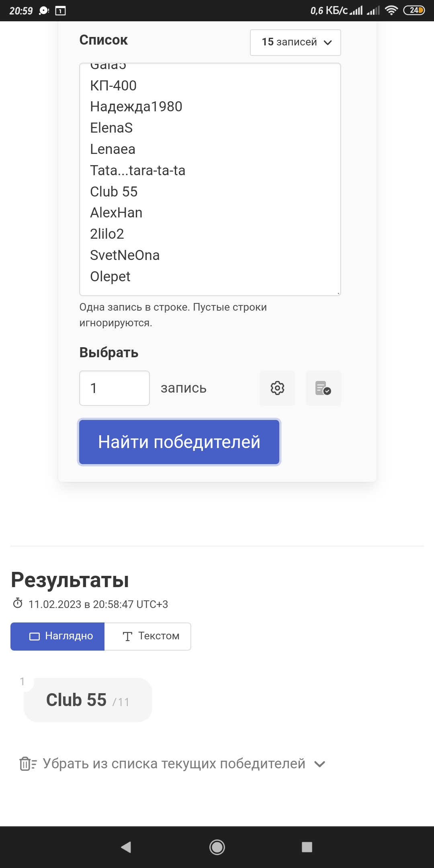Tap the recent apps square
The width and height of the screenshot is (434, 868).
307,847
